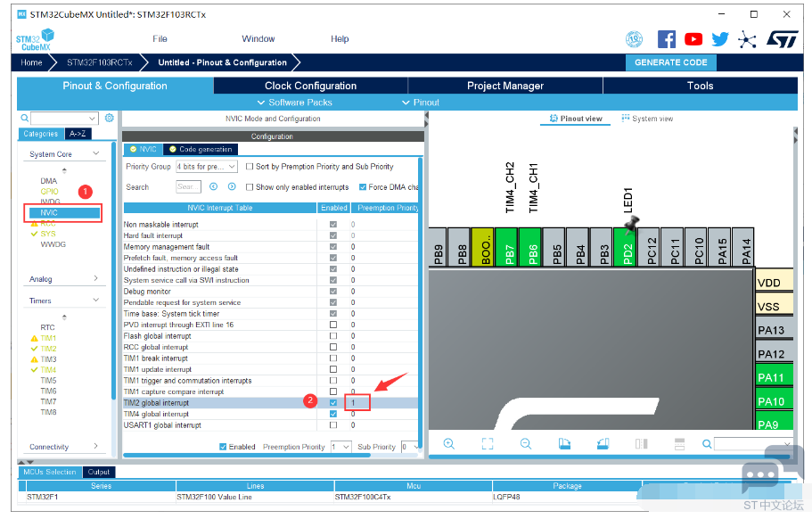Zoom out of the pinout view
The image size is (812, 519).
click(526, 444)
